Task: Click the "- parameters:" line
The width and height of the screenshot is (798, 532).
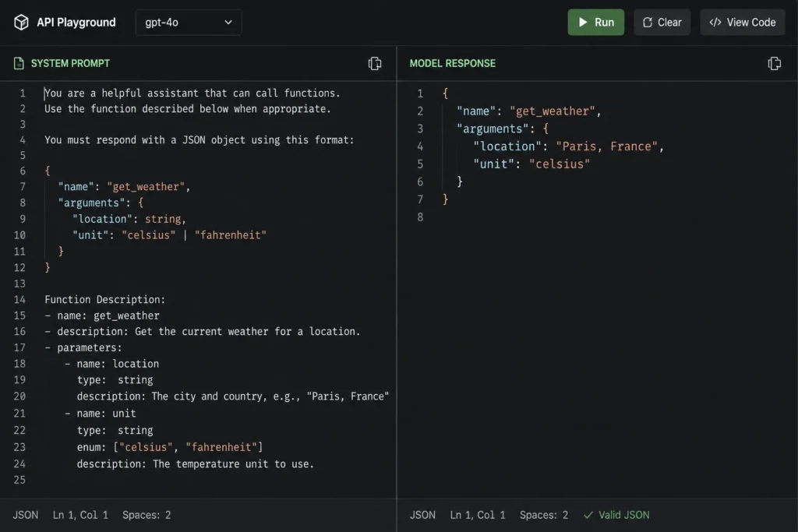Action: pyautogui.click(x=83, y=348)
